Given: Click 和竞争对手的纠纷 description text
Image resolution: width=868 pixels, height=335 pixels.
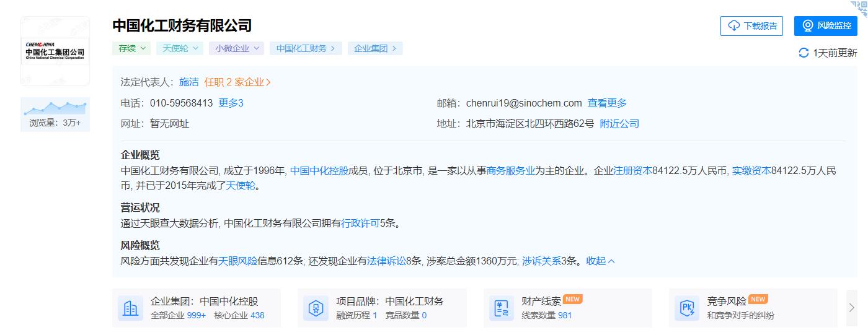Looking at the screenshot, I should (x=741, y=315).
